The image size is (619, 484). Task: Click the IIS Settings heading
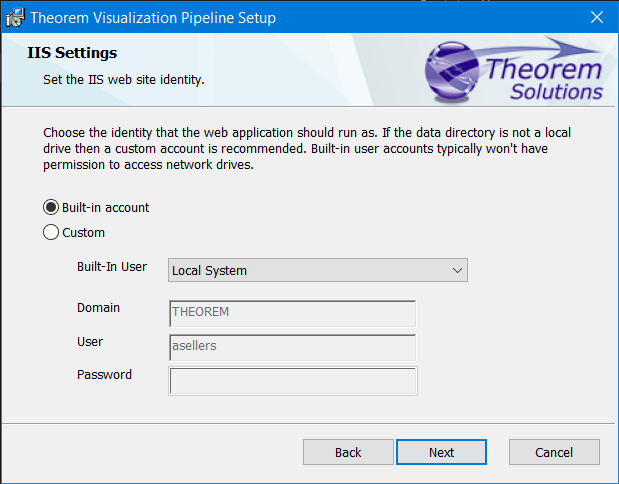coord(72,53)
